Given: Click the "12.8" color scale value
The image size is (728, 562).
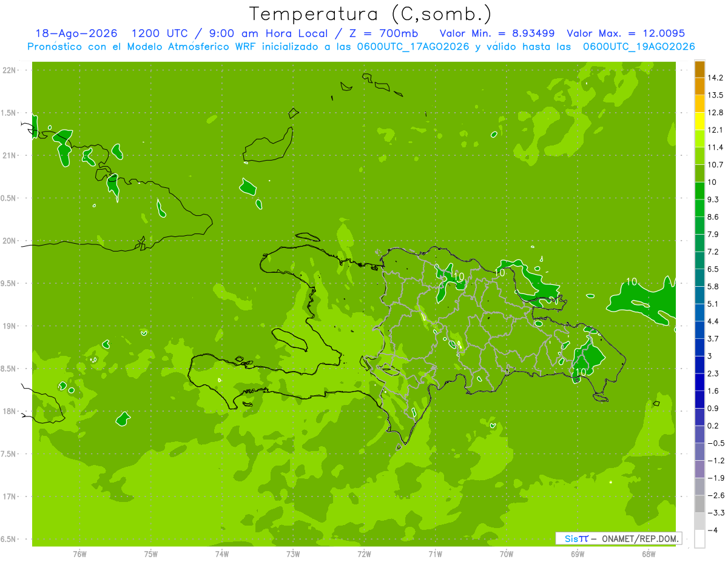Looking at the screenshot, I should point(716,113).
